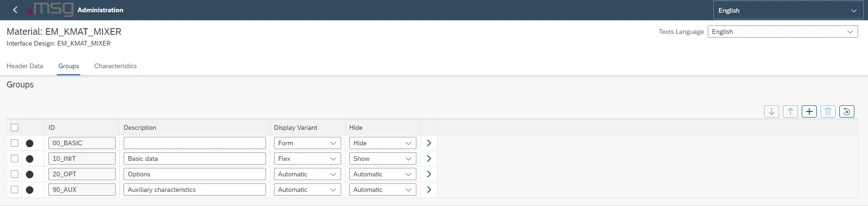Select the 10_INIT row checkbox
Screen dimensions: 868x206
[x=15, y=158]
